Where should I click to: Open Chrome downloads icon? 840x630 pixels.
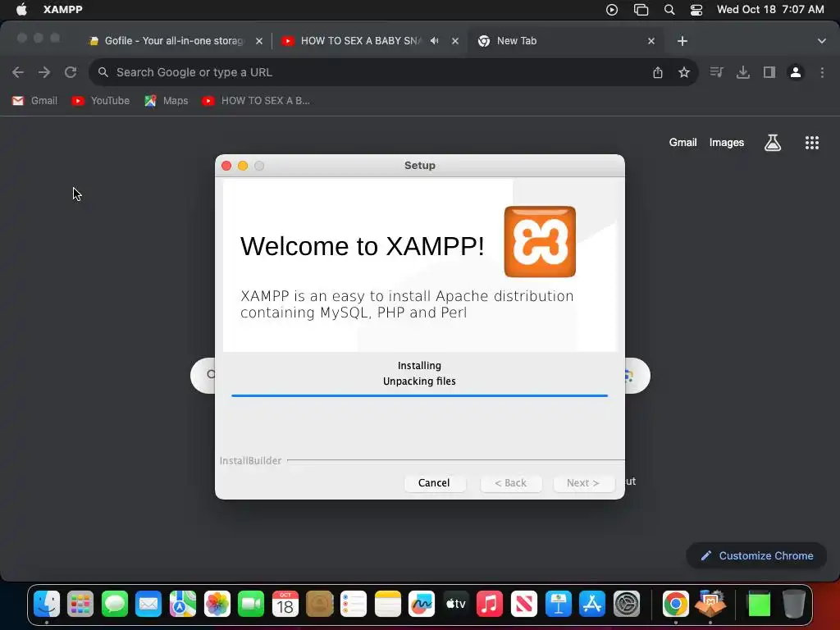743,72
